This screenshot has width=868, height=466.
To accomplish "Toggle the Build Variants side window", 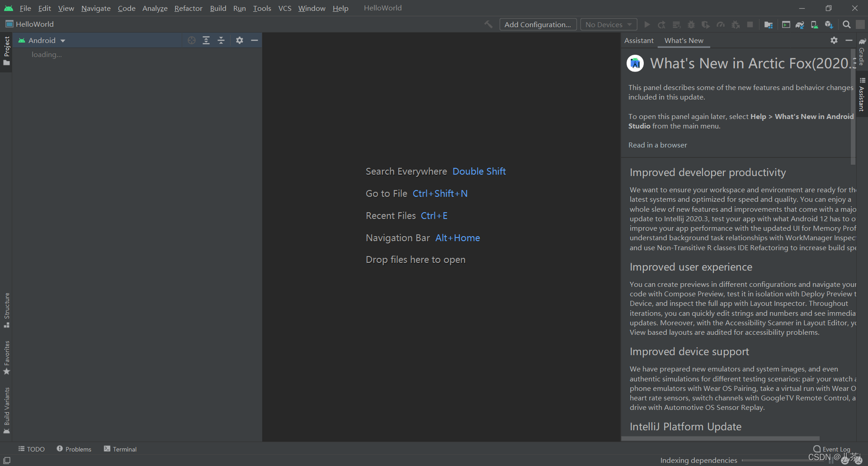I will tap(6, 410).
